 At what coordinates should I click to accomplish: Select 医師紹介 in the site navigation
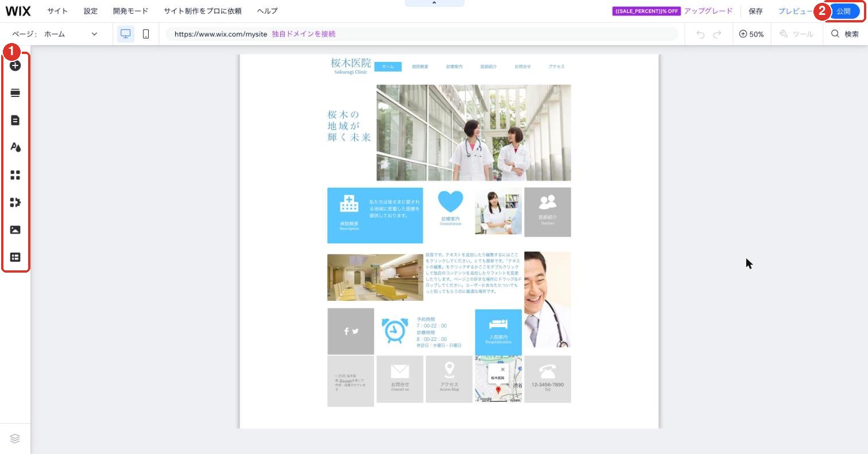tap(489, 67)
